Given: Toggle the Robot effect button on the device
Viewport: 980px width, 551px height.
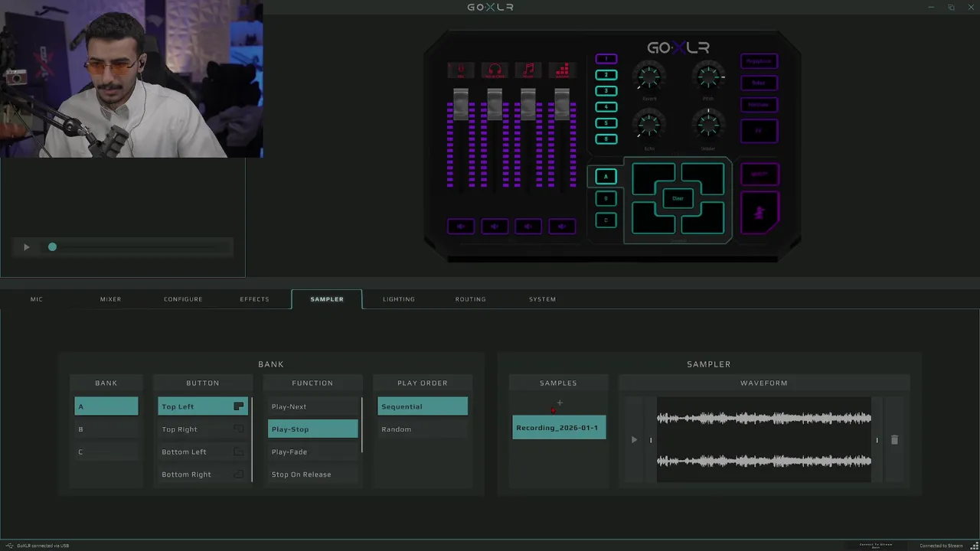Looking at the screenshot, I should pos(759,83).
